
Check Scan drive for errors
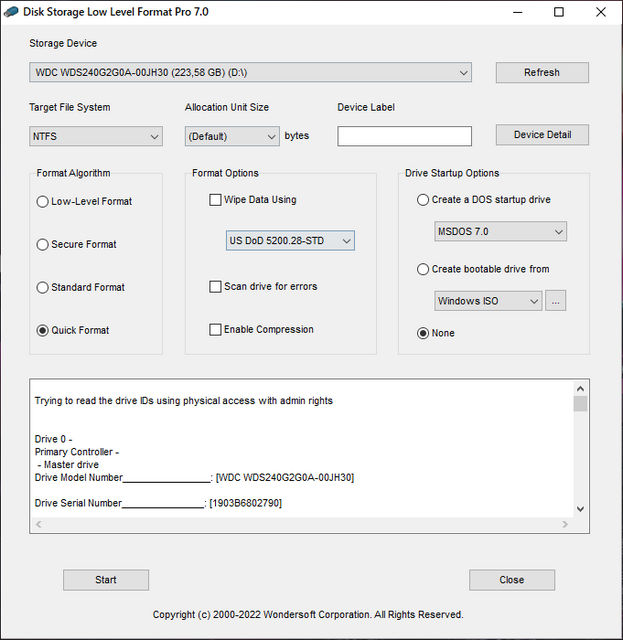click(x=215, y=287)
